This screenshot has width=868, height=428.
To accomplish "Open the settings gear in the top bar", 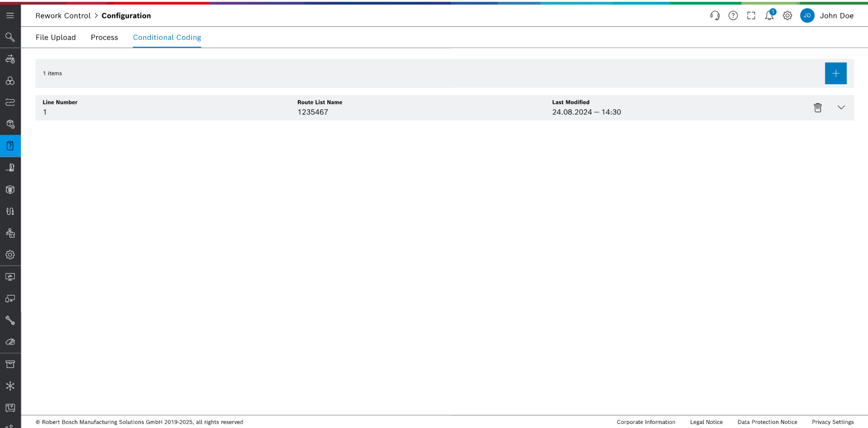I will click(x=787, y=15).
